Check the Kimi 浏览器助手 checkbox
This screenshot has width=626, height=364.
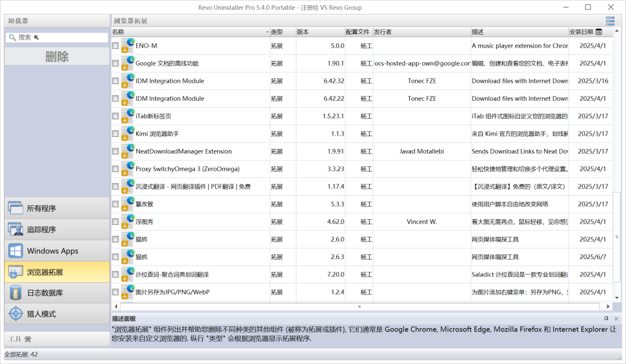pos(115,133)
